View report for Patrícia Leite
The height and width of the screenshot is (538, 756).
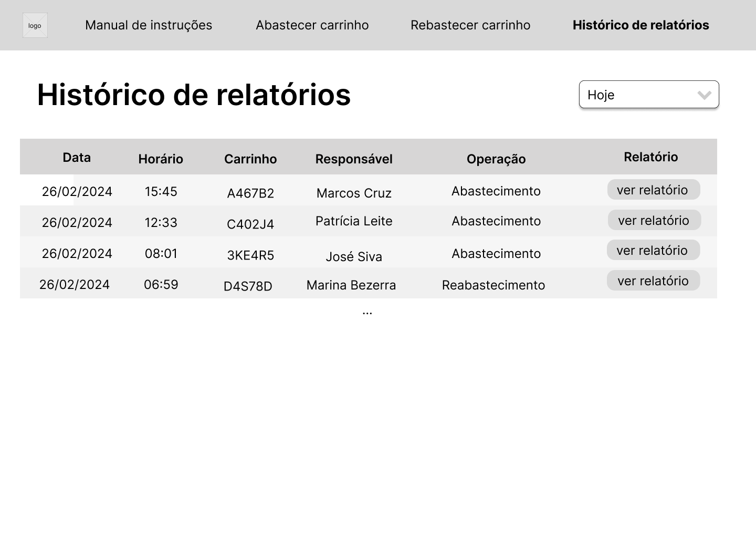(x=654, y=220)
